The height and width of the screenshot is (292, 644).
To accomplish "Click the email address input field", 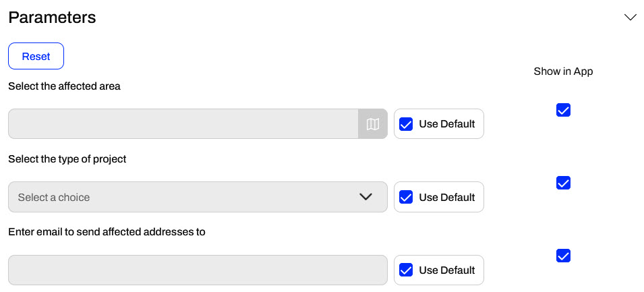I will 198,270.
